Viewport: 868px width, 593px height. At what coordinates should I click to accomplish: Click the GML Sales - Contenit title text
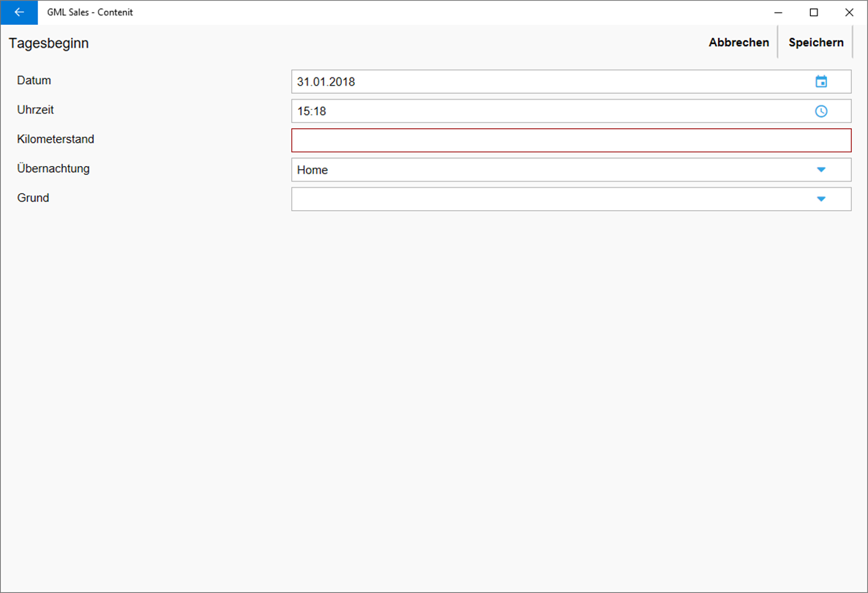[x=90, y=12]
